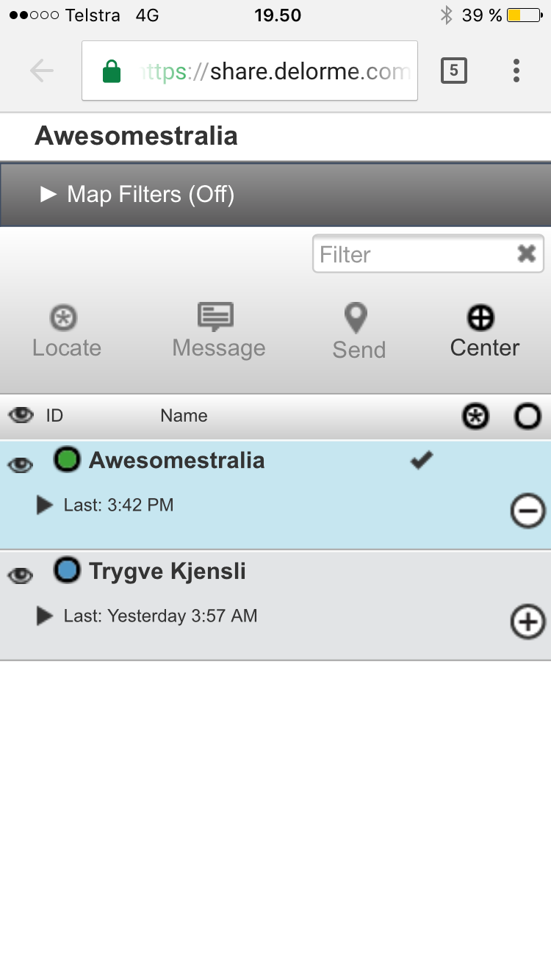Tap the Message speech bubble icon
This screenshot has height=980, width=551.
(216, 317)
